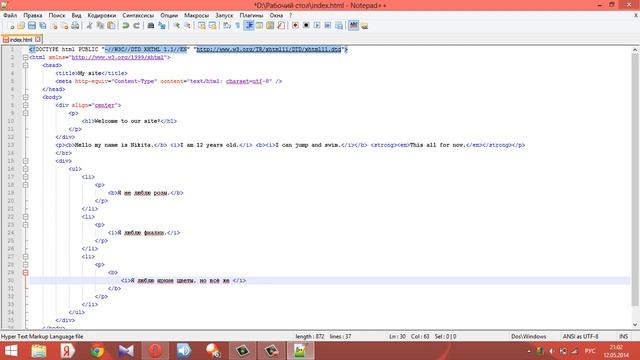This screenshot has height=360, width=640.
Task: Click the vertical scrollbar down arrow
Action: [635, 325]
